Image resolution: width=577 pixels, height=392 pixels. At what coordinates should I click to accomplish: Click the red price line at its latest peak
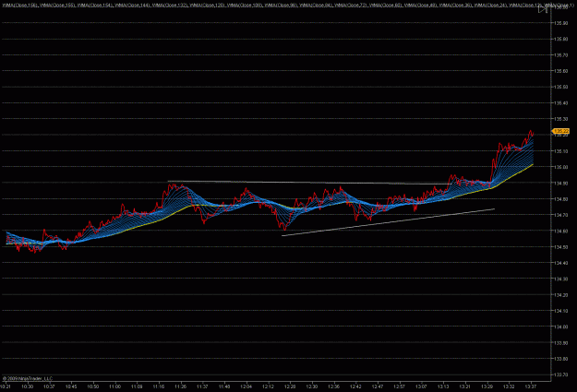point(531,131)
